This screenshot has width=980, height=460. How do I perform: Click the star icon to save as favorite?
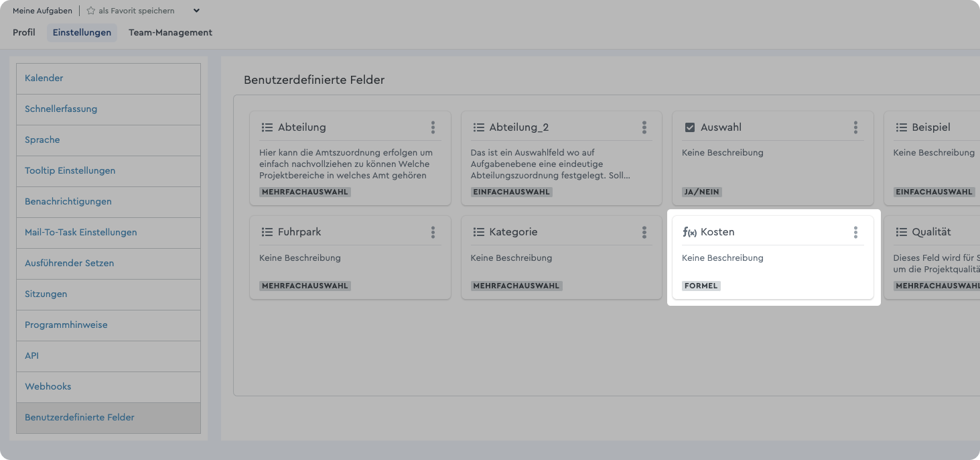(x=90, y=11)
